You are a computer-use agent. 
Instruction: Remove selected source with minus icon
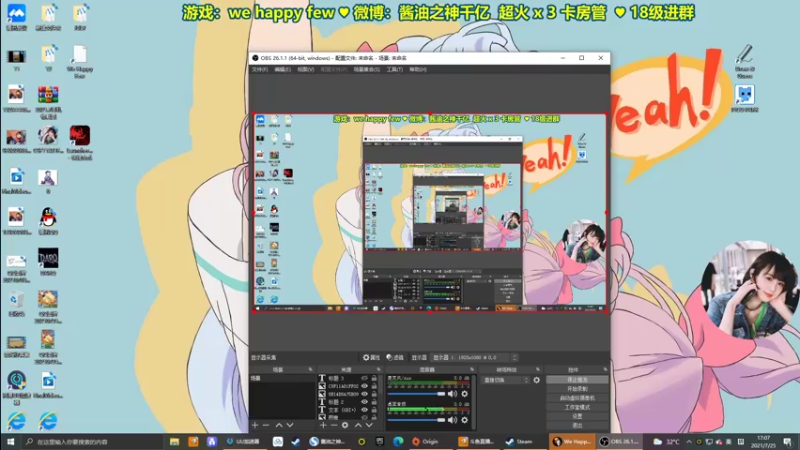334,425
